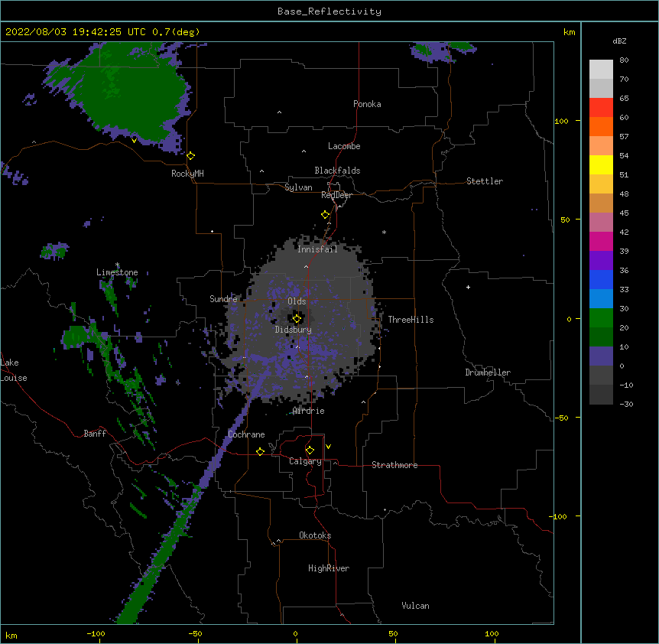The image size is (659, 644).
Task: Click the Cochrane town label
Action: (x=246, y=434)
